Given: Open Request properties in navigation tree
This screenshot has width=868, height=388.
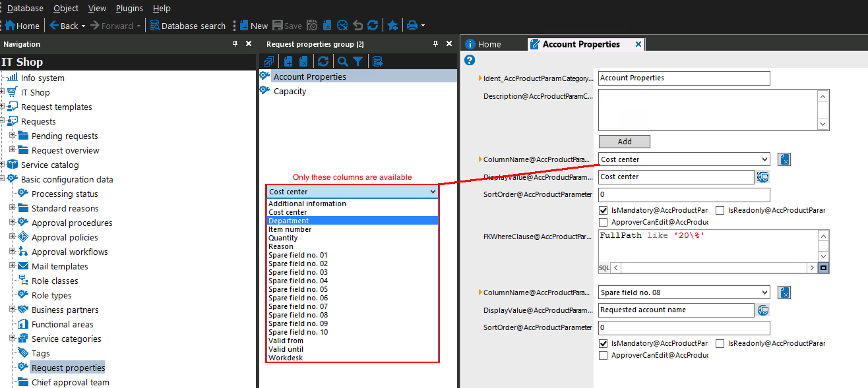Looking at the screenshot, I should [x=68, y=368].
